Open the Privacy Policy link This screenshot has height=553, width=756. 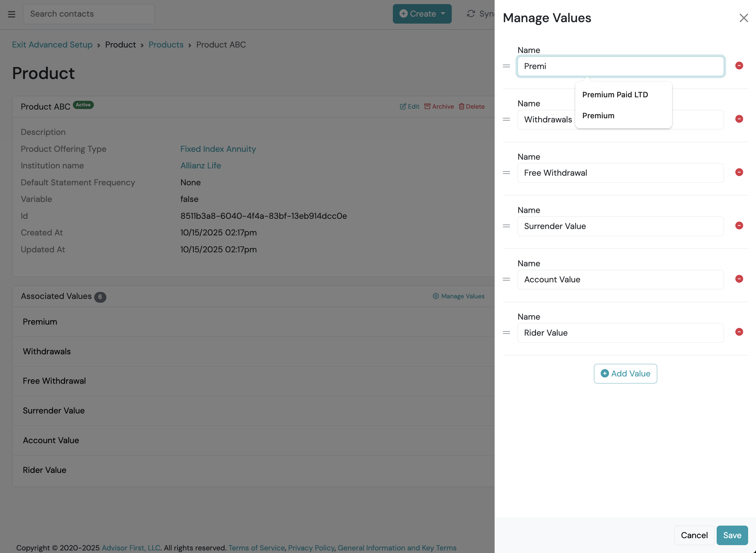(x=311, y=548)
